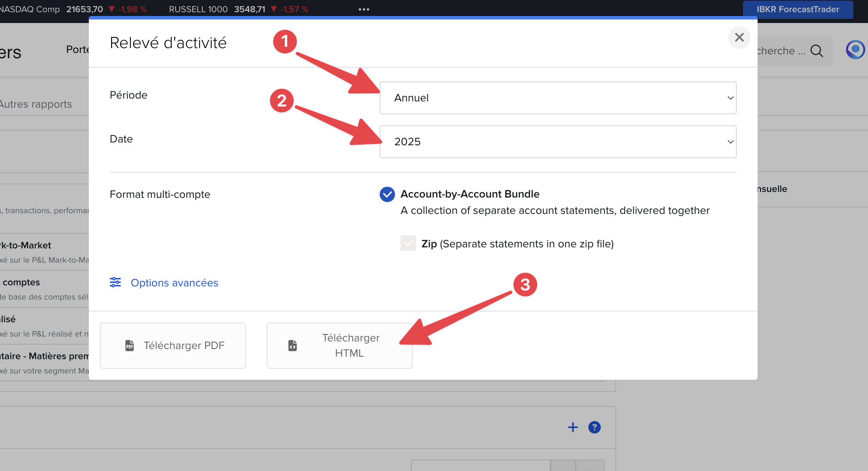Click the Période dropdown chevron arrow
Image resolution: width=868 pixels, height=471 pixels.
click(x=730, y=98)
